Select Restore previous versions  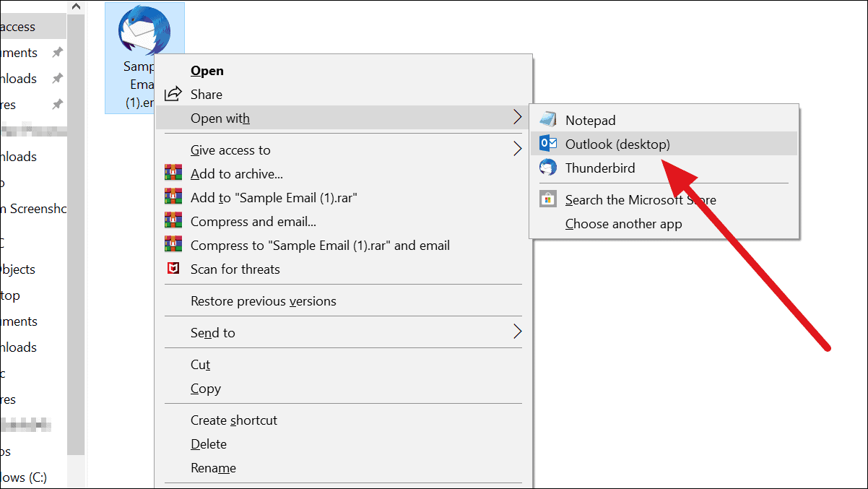pyautogui.click(x=264, y=300)
